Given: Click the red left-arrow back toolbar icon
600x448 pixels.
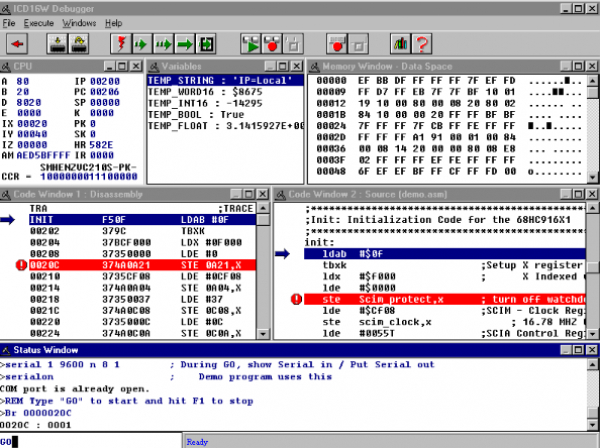Looking at the screenshot, I should point(17,44).
